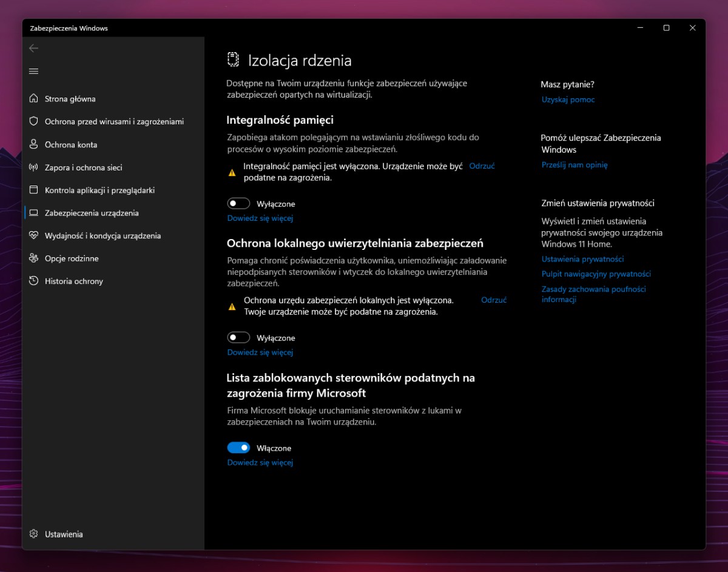This screenshot has height=572, width=728.
Task: Dismiss the memory integrity warning via Odrzuć
Action: [482, 165]
